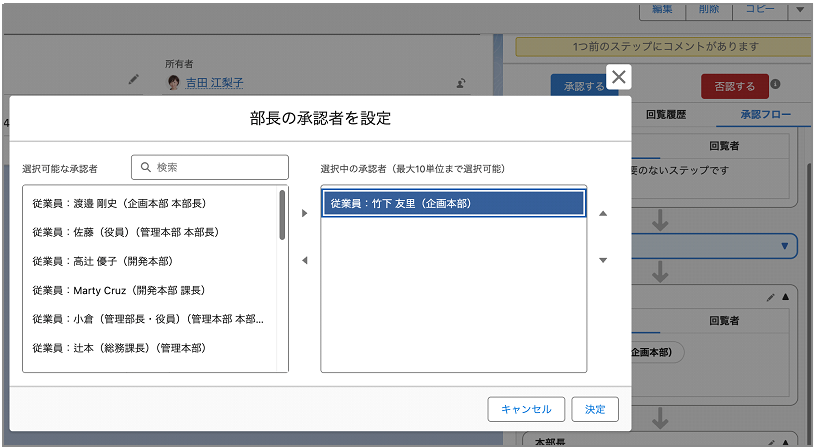Image resolution: width=815 pixels, height=448 pixels.
Task: Click the pencil edit icon left of owner
Action: click(x=134, y=80)
